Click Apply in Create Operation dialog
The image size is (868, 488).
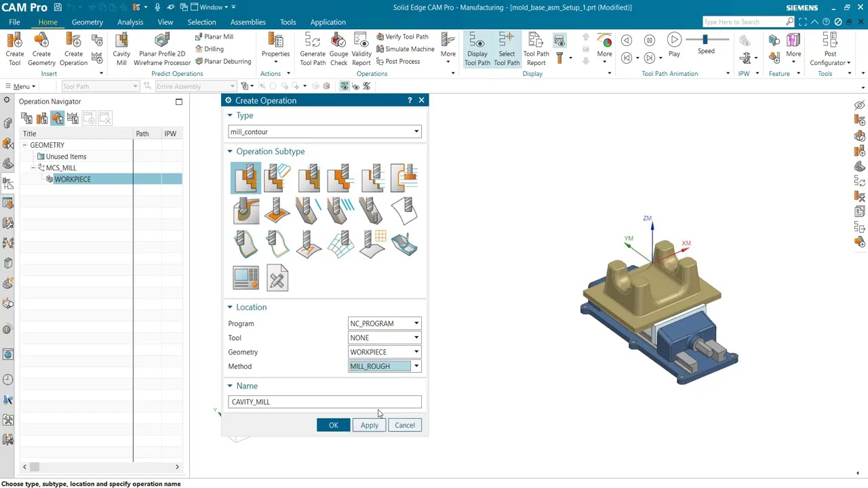point(370,425)
